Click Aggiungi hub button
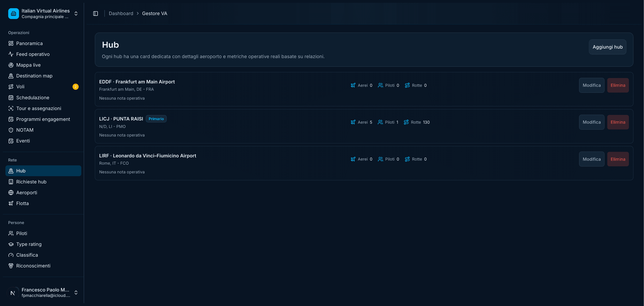644x306 pixels. (607, 47)
